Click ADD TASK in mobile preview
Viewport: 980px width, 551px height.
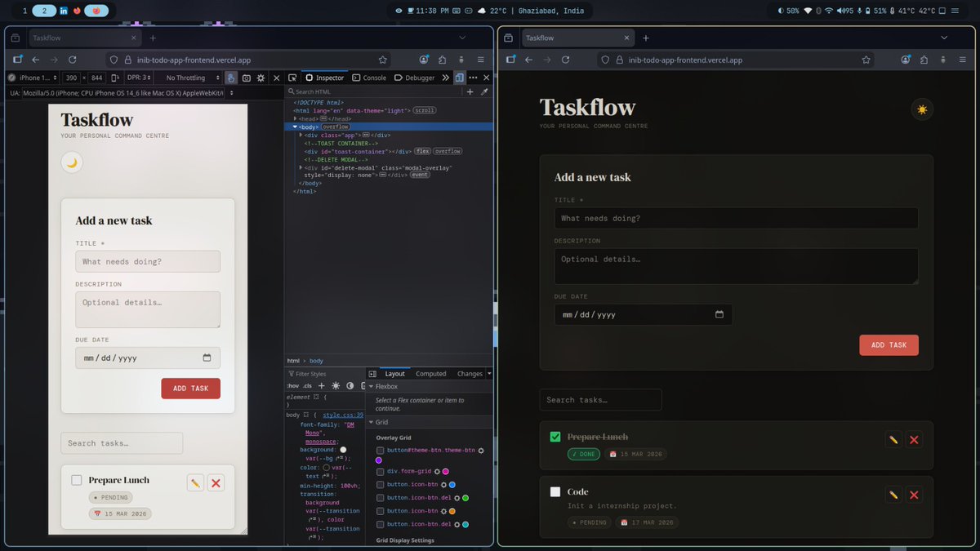pos(190,389)
